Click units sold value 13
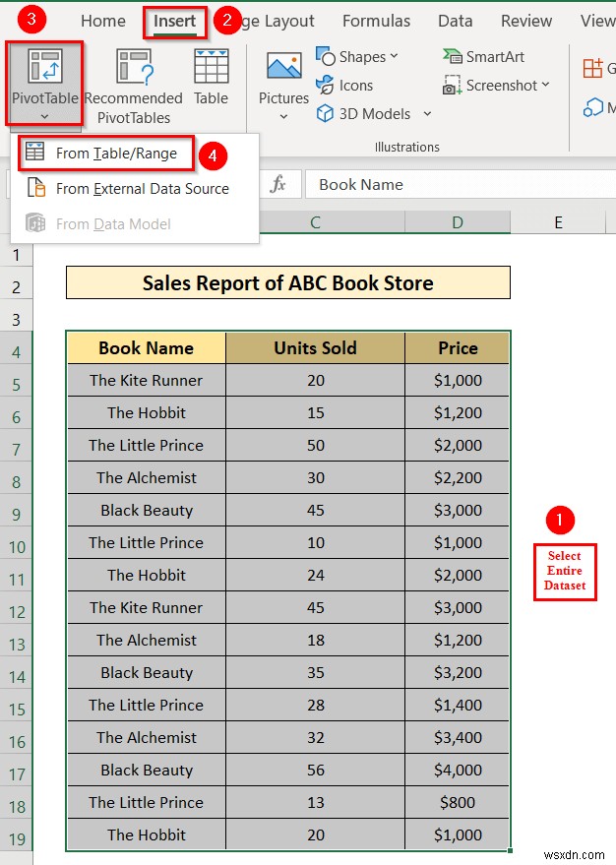Image resolution: width=616 pixels, height=865 pixels. pyautogui.click(x=315, y=803)
